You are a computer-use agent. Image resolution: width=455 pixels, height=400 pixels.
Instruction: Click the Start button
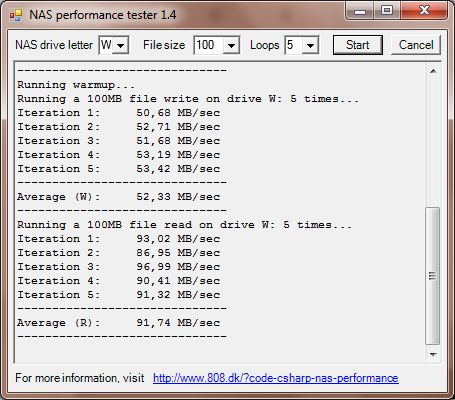point(358,45)
